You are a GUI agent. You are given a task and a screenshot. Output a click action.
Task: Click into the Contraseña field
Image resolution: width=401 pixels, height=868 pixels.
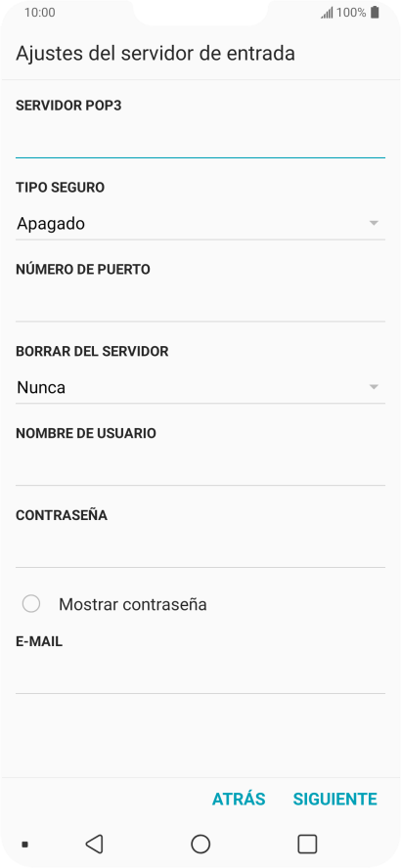tap(200, 550)
